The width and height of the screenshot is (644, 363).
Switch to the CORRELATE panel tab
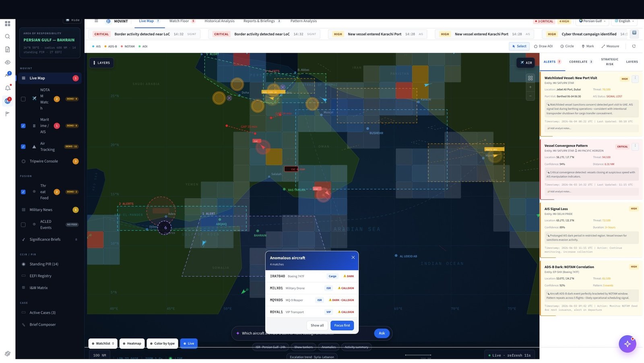[581, 62]
